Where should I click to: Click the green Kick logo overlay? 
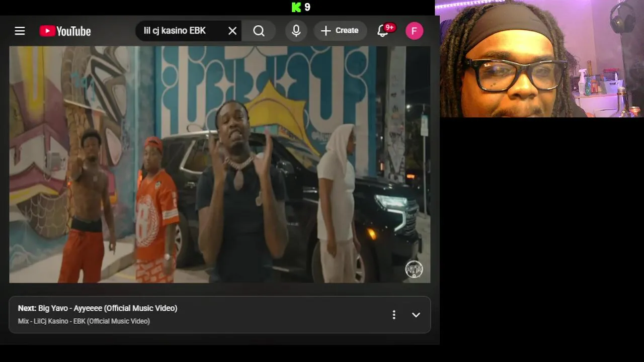[296, 7]
